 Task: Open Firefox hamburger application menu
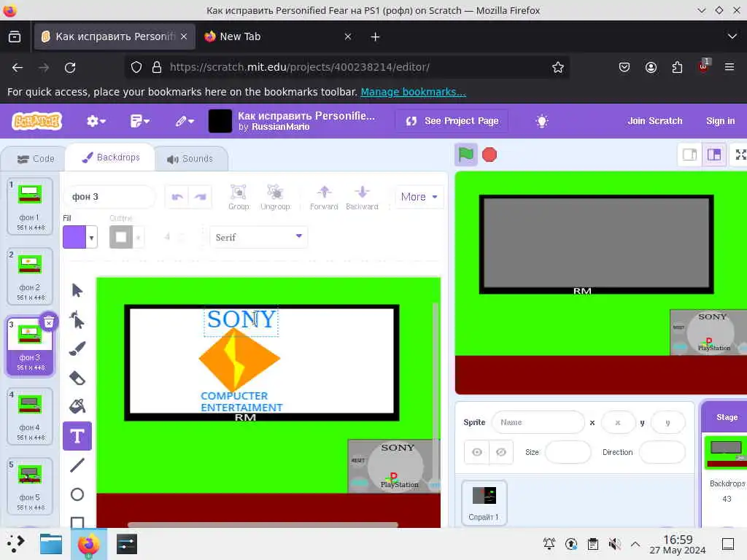pos(729,67)
